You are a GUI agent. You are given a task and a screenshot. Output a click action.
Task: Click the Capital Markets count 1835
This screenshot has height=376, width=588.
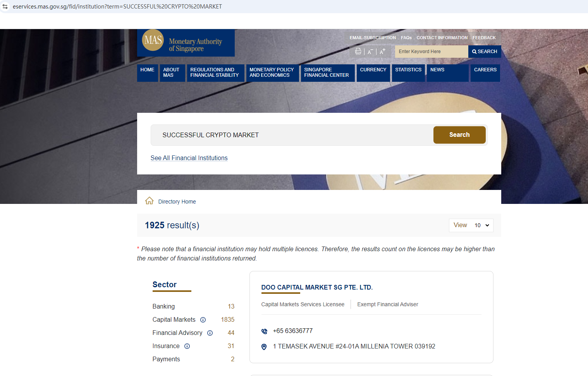228,320
